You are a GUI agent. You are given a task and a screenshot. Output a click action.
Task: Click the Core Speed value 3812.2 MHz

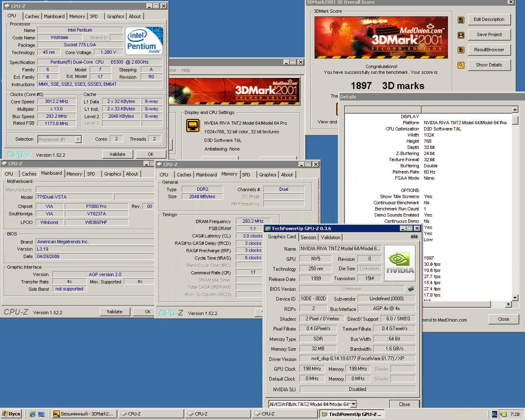(x=57, y=101)
